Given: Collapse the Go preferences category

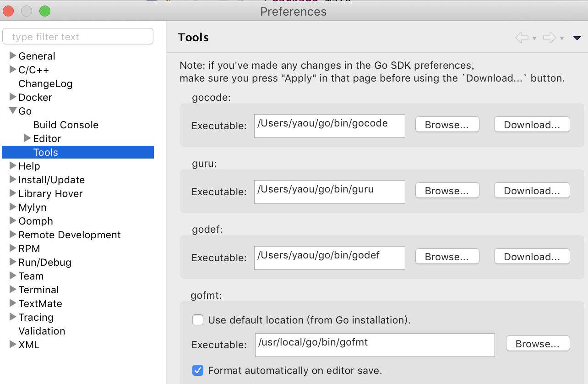Looking at the screenshot, I should [x=13, y=111].
